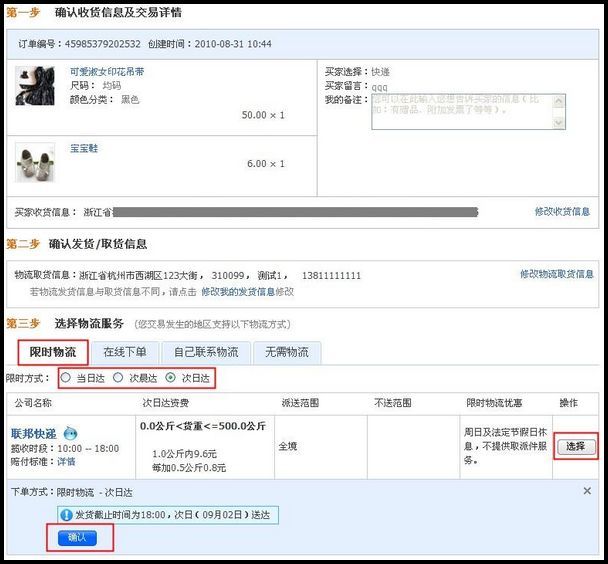The image size is (608, 564).
Task: Click the 联邦快递 company name link
Action: (34, 433)
